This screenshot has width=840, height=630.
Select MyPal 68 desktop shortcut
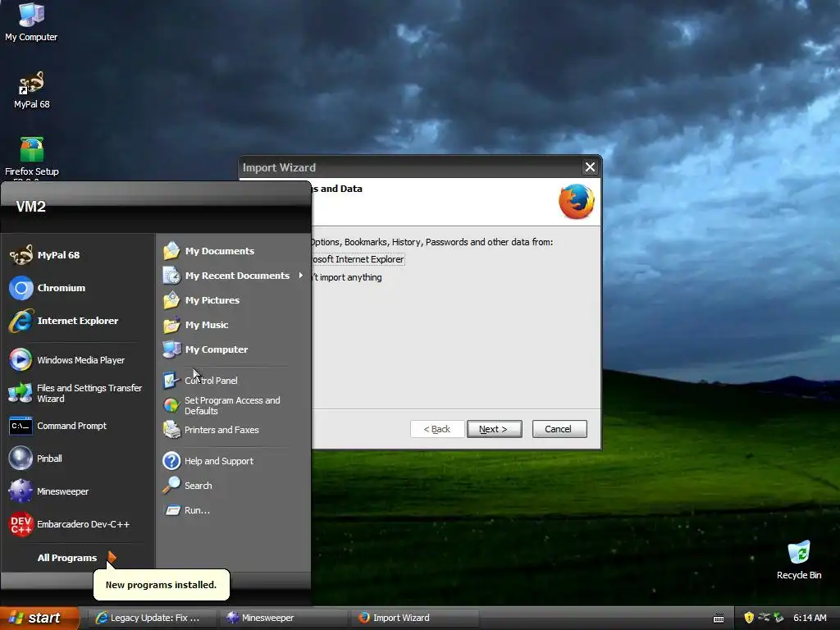[x=31, y=90]
